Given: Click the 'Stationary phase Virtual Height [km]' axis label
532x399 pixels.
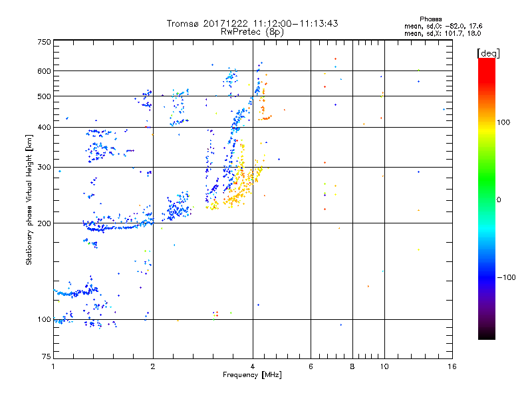Looking at the screenshot, I should [29, 200].
